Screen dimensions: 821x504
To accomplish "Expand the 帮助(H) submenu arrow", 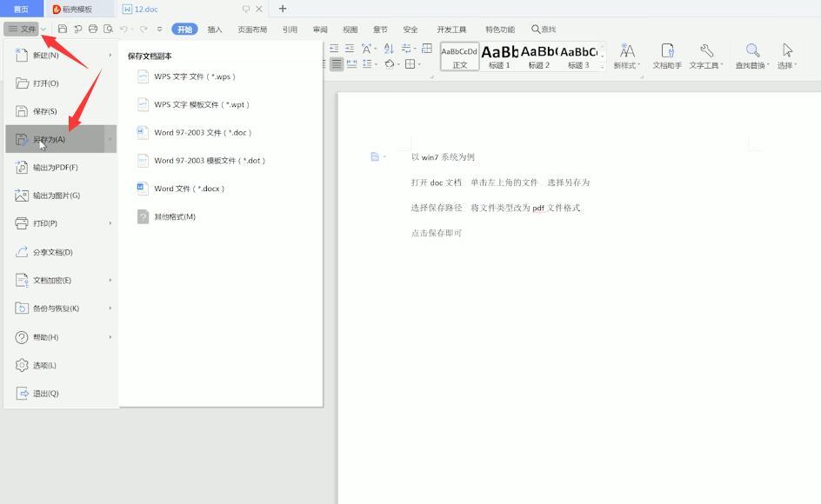I will tap(110, 337).
